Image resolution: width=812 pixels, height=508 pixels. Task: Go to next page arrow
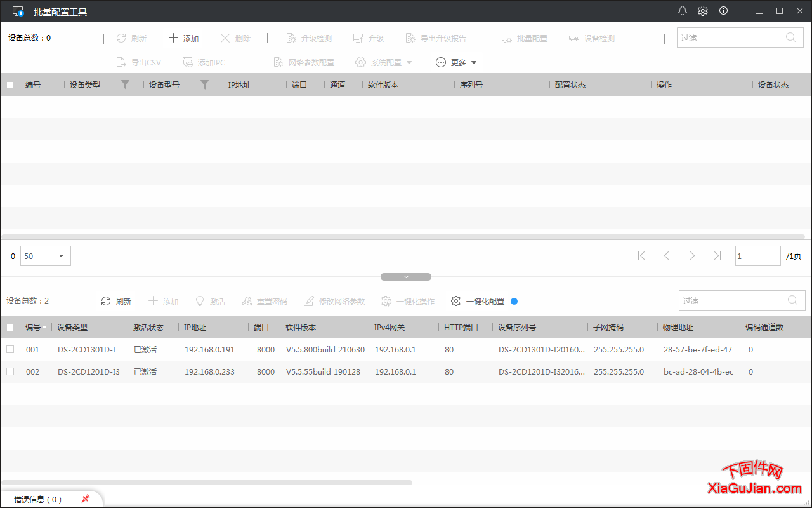[692, 256]
